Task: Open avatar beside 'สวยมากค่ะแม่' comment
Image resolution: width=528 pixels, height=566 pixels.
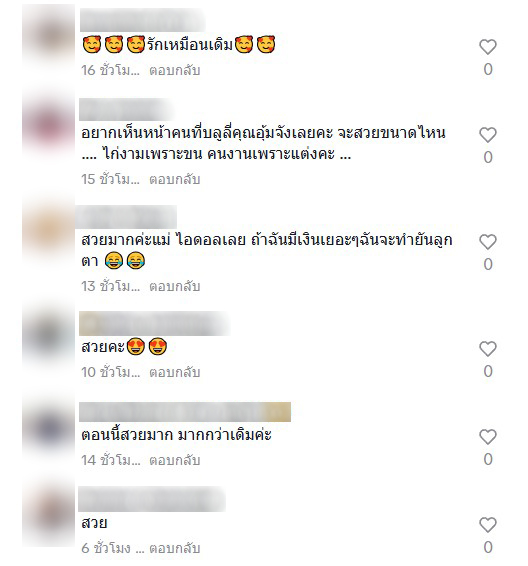Action: pyautogui.click(x=49, y=229)
